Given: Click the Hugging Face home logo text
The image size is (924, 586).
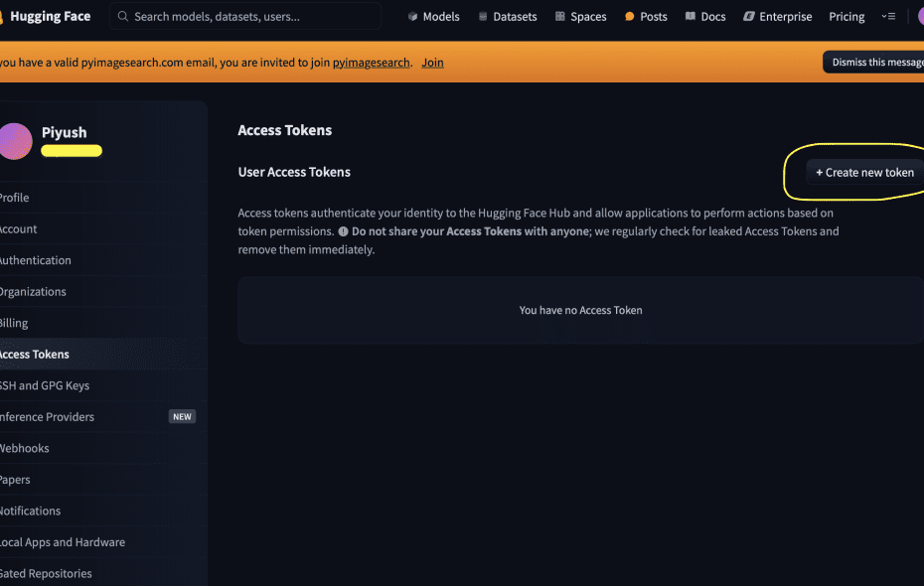Looking at the screenshot, I should (50, 17).
